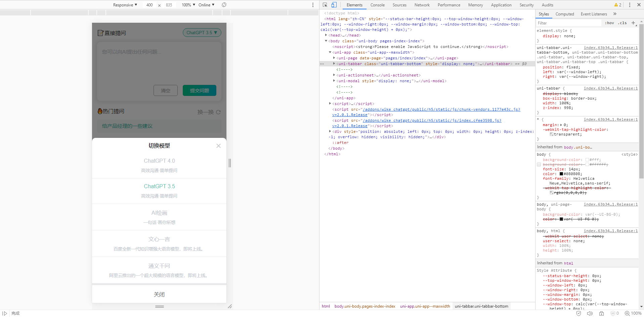Click the ellipsis beside the selected uni-tabbar node
Screen dimensions: 644x317
click(322, 64)
